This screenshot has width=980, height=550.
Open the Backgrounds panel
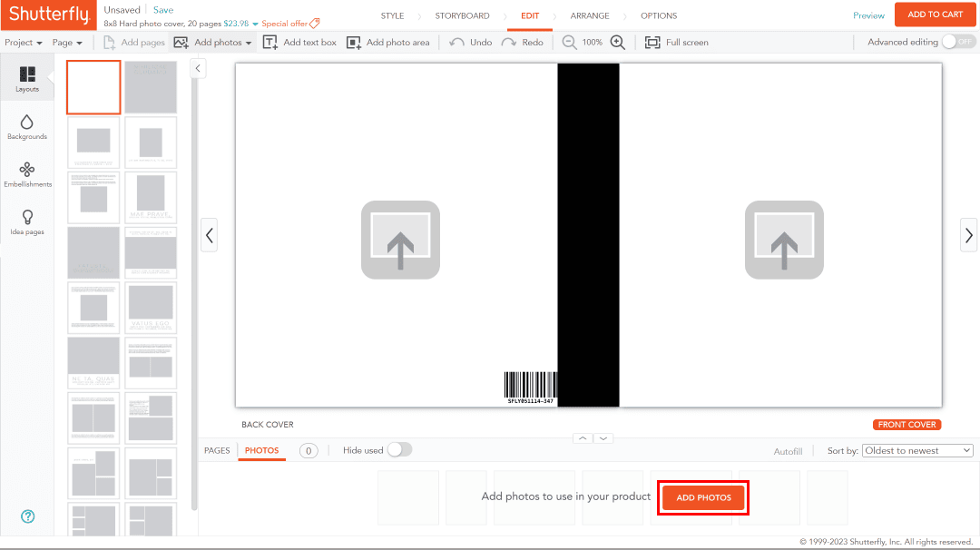(x=26, y=127)
